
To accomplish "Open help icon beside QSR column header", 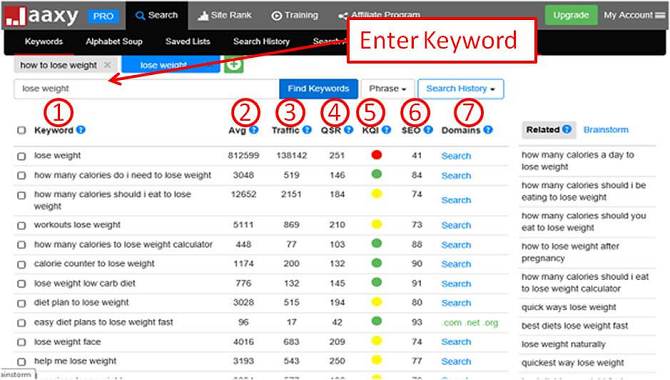I will (x=349, y=130).
